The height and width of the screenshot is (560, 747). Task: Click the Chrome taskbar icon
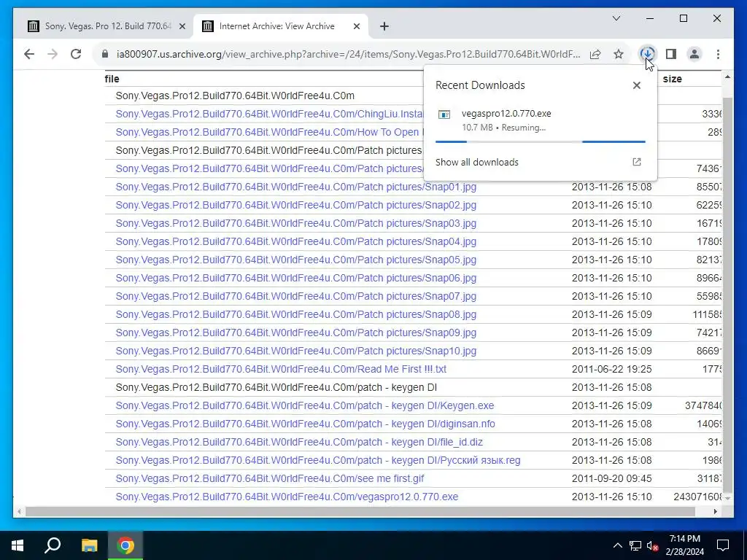[125, 545]
